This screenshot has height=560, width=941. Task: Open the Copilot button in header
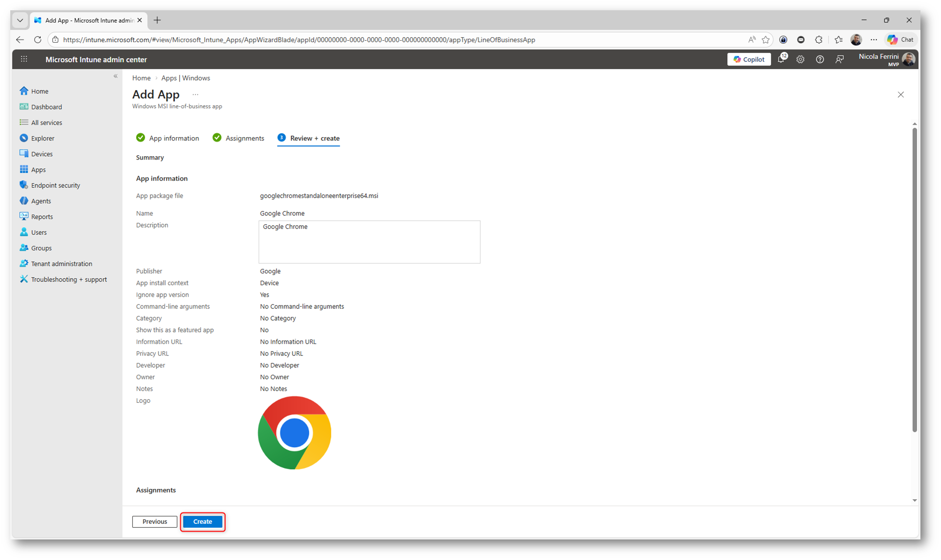click(x=749, y=59)
